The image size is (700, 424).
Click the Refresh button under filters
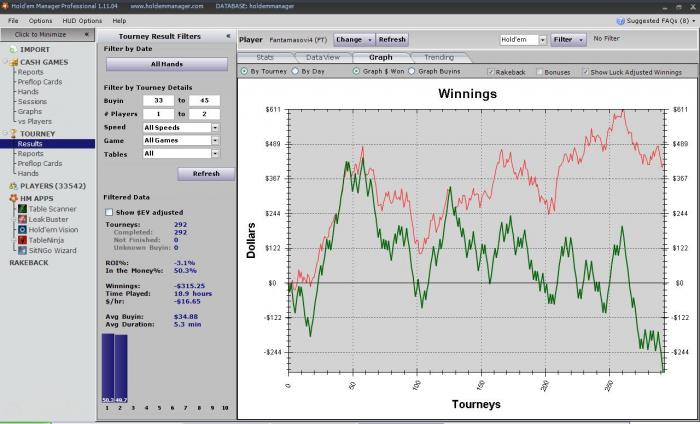[x=206, y=174]
